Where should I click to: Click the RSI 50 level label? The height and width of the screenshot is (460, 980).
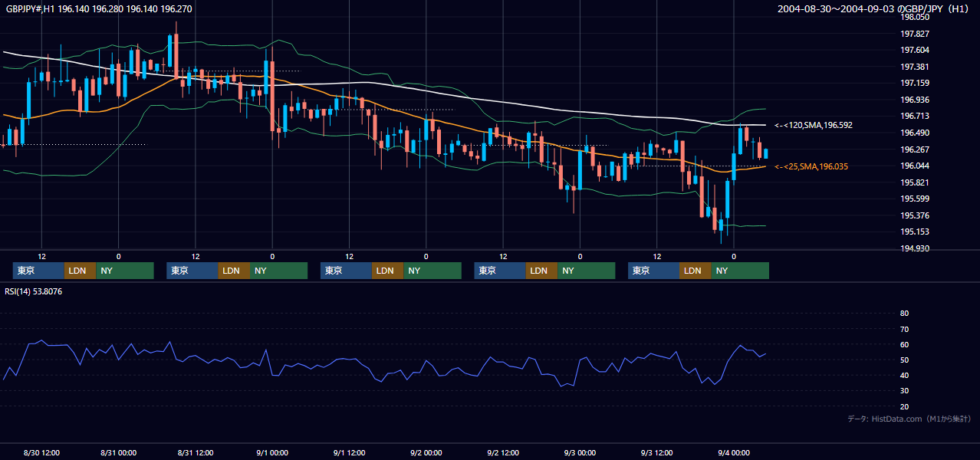click(x=904, y=360)
